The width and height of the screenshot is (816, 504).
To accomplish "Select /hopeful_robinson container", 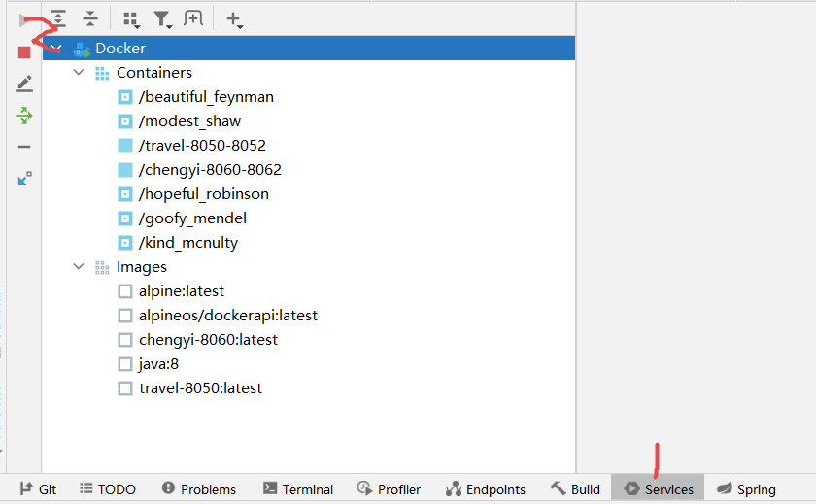I will (204, 194).
